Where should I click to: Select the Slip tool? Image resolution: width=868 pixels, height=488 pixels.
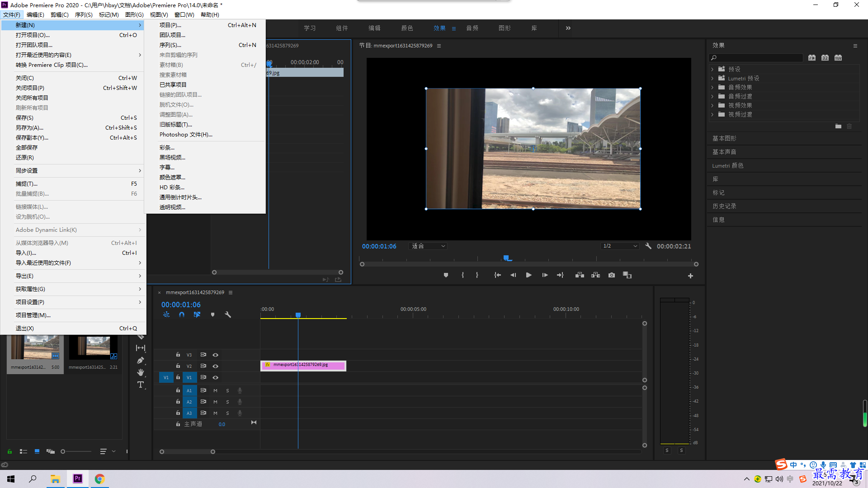coord(141,348)
